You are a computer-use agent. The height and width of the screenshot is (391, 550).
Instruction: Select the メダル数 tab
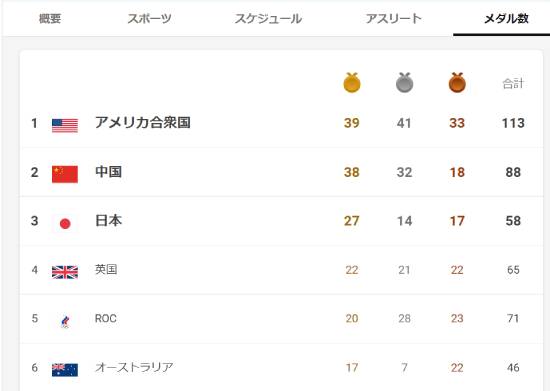pyautogui.click(x=506, y=19)
